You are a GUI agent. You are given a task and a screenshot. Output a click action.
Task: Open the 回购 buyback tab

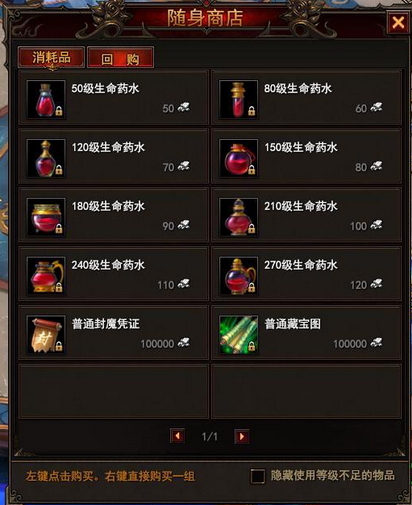click(120, 58)
